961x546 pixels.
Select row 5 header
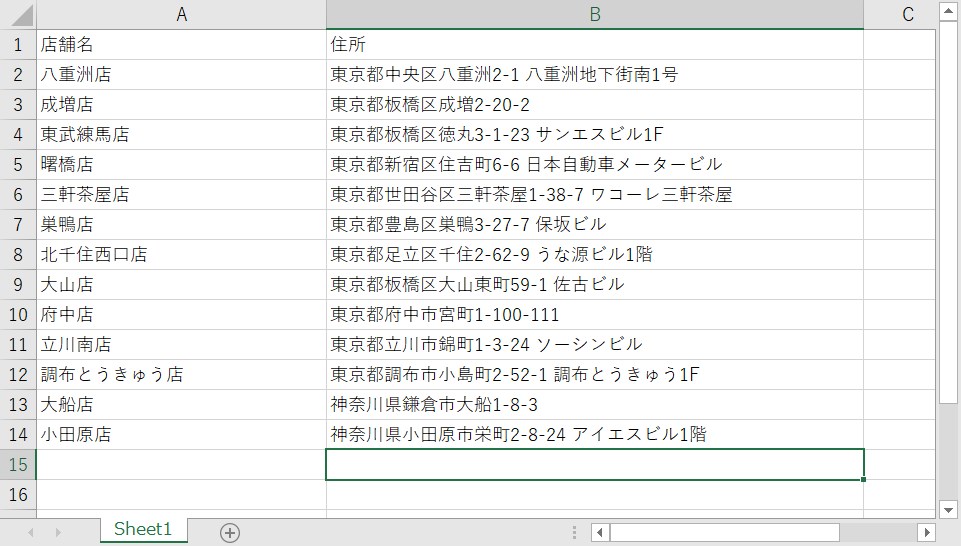[18, 165]
